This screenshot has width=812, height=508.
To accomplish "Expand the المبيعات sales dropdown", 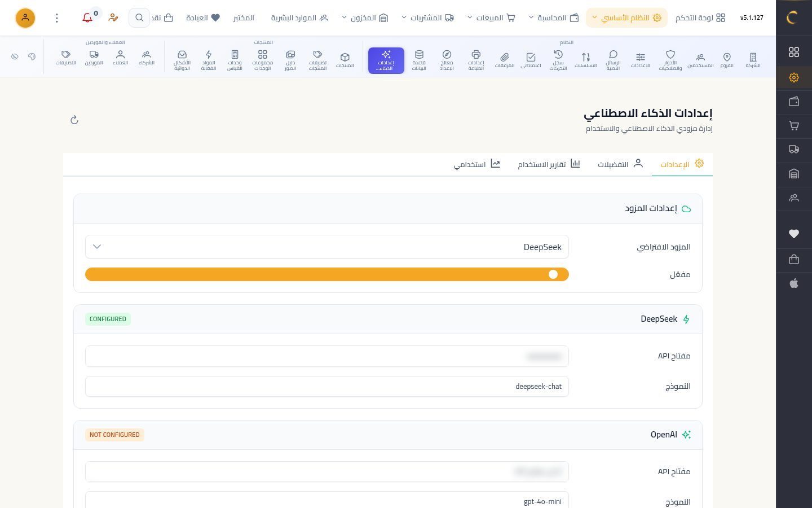I will pos(491,17).
